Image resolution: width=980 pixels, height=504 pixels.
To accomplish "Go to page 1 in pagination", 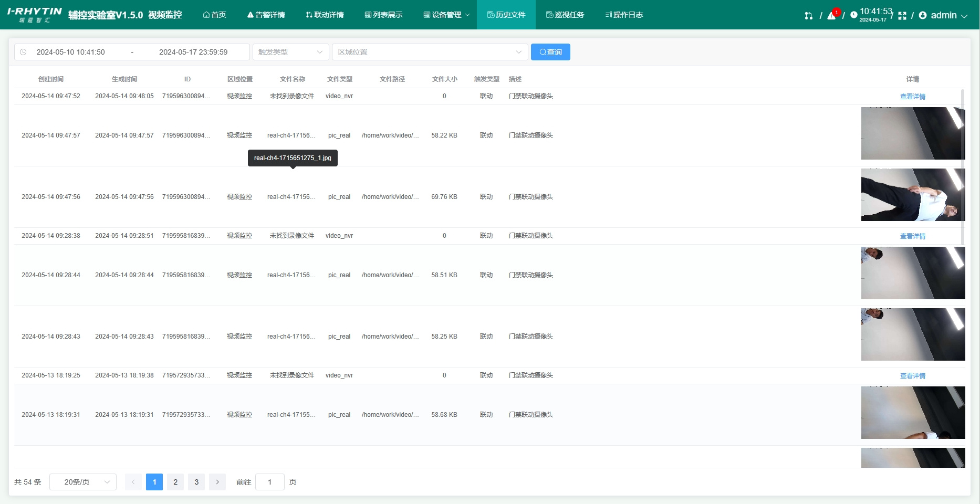I will pos(154,482).
